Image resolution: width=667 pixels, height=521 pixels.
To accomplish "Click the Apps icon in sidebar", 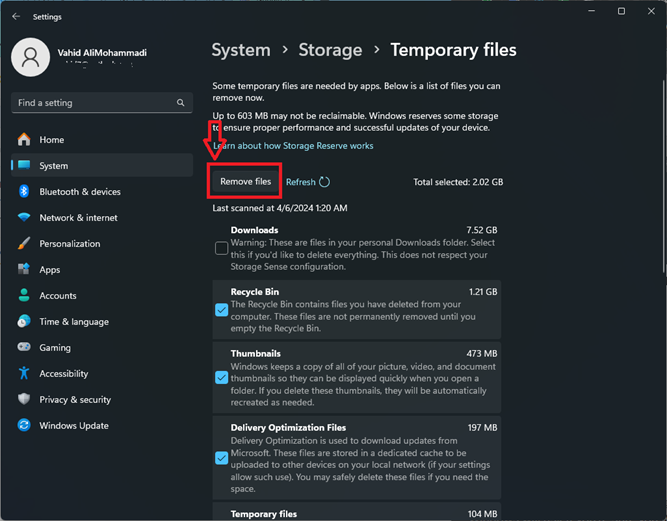I will (x=24, y=269).
